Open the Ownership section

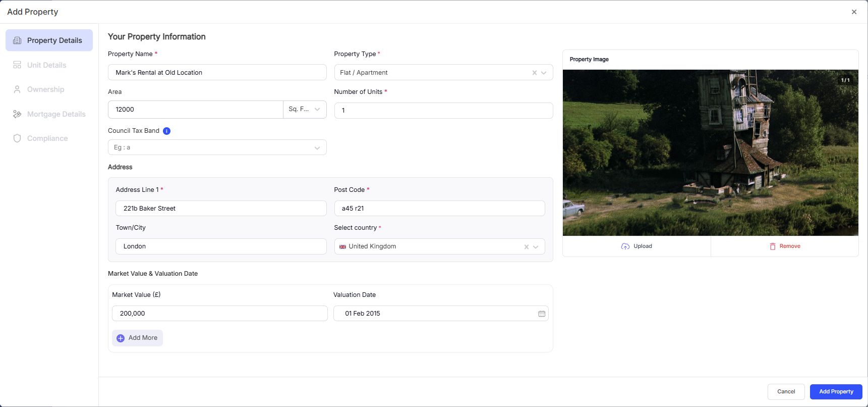(45, 89)
